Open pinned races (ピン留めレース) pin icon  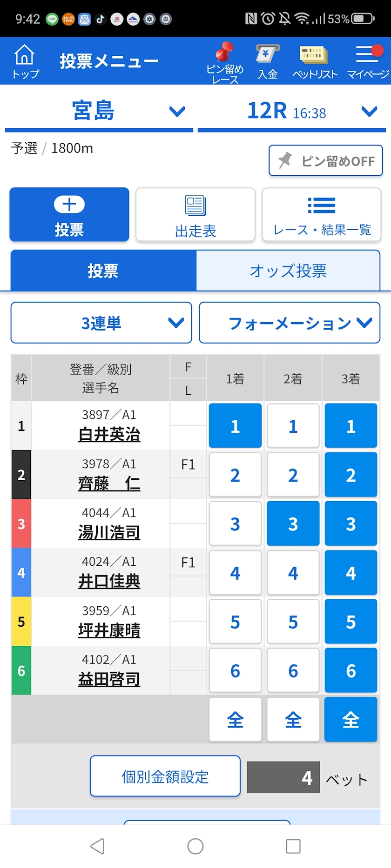click(x=225, y=62)
